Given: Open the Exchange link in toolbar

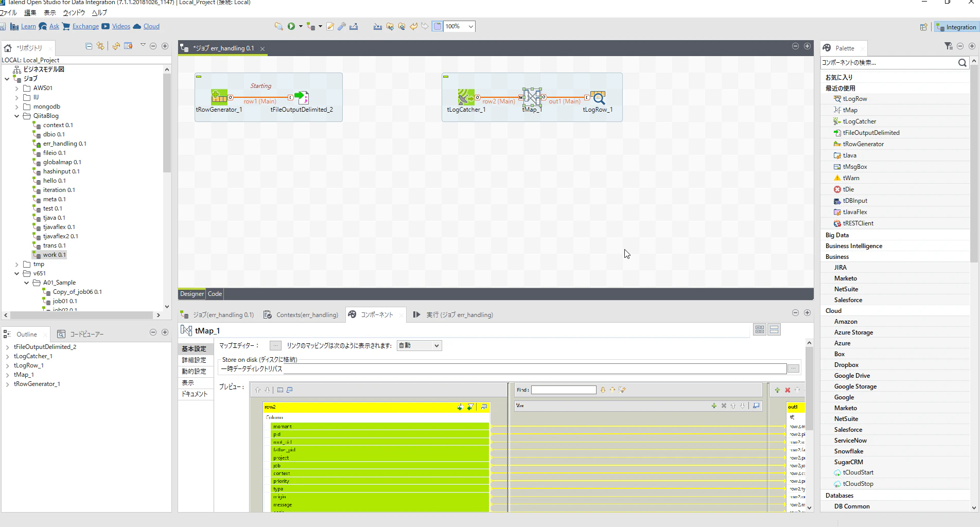Looking at the screenshot, I should coord(85,26).
